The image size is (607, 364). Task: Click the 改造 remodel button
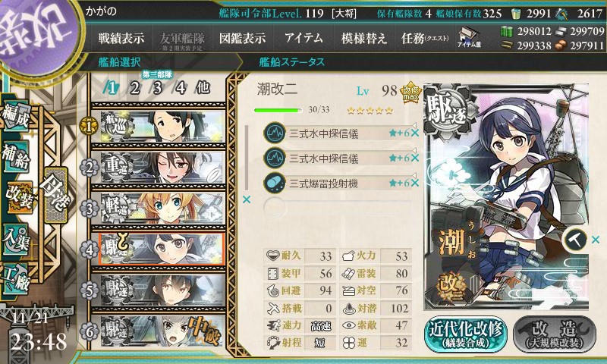555,334
